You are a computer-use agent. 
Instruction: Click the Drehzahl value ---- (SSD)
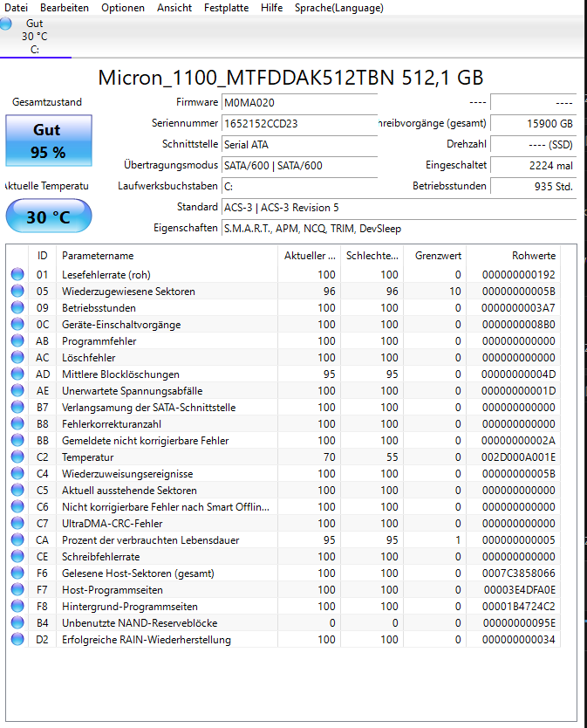(x=533, y=144)
